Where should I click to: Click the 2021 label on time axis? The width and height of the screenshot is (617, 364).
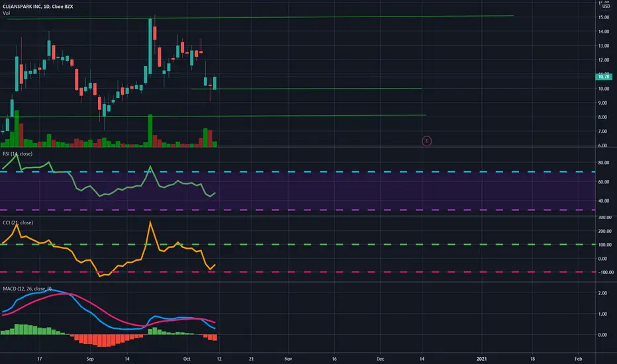click(x=482, y=359)
